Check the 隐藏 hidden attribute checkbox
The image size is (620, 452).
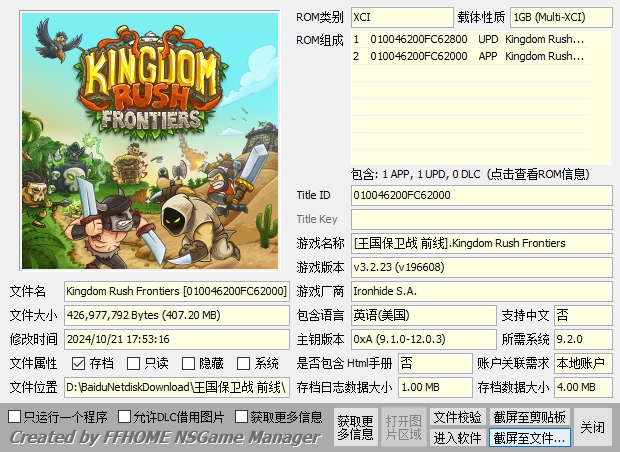187,364
